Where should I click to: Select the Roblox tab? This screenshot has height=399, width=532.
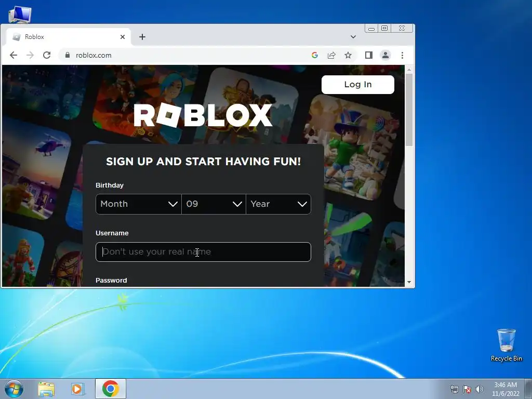(x=68, y=37)
